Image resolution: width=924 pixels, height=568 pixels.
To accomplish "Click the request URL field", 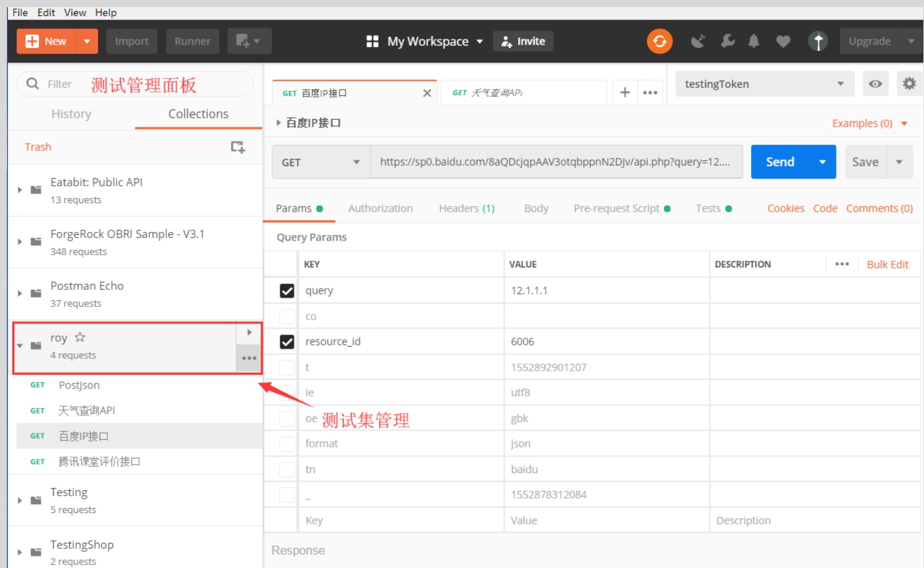I will click(x=556, y=162).
